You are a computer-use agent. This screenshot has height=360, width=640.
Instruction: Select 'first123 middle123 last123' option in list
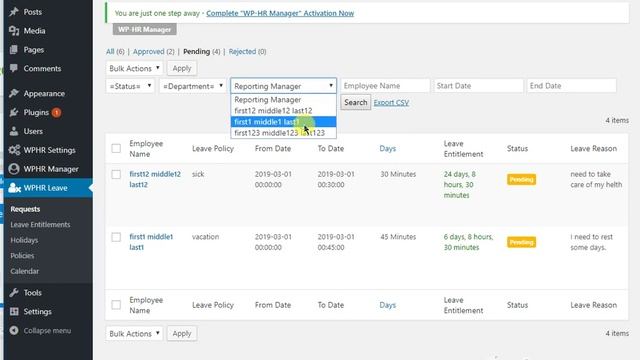(283, 133)
